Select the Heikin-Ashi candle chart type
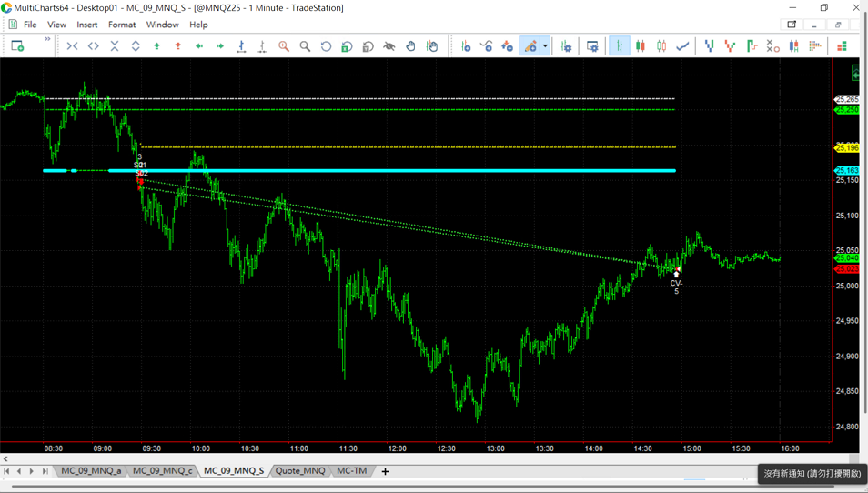 [x=793, y=46]
